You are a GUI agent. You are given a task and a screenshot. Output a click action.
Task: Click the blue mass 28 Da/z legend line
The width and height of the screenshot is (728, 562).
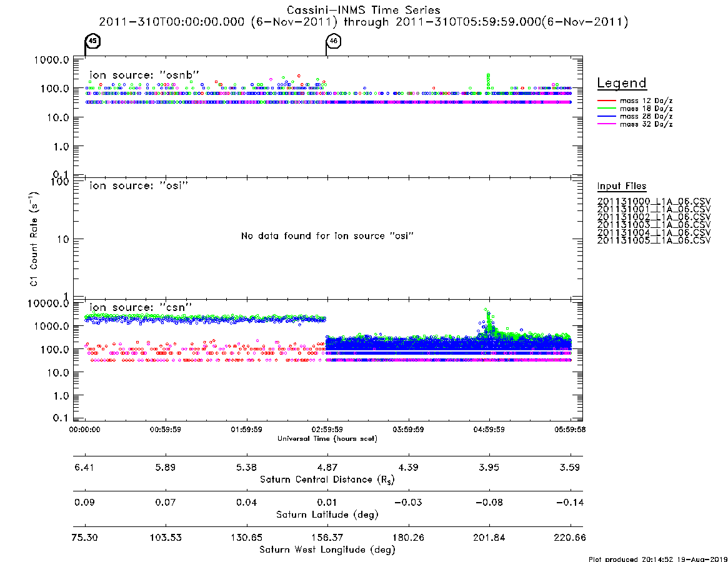[x=606, y=117]
